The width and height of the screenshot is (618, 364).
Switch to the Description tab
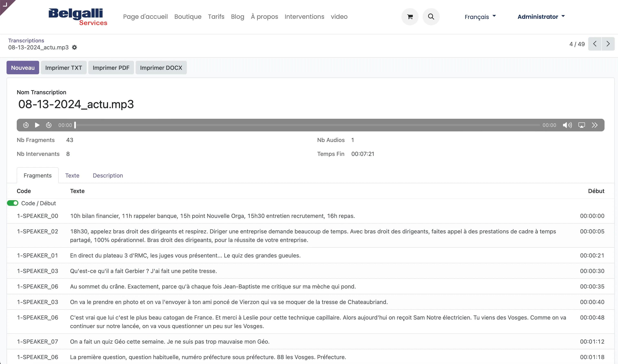(x=108, y=175)
